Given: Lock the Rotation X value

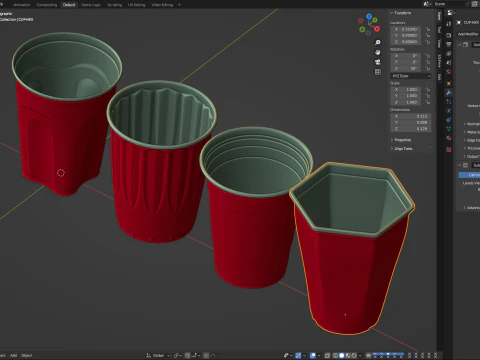Looking at the screenshot, I should pos(428,56).
